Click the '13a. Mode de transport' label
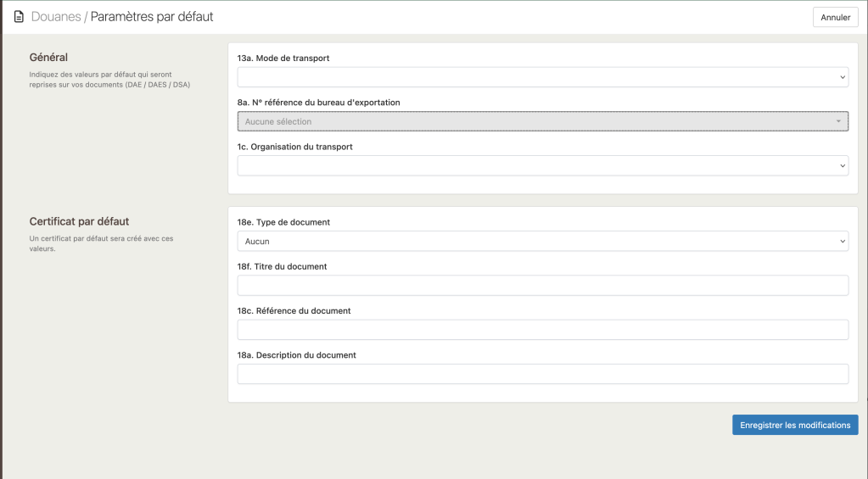The height and width of the screenshot is (479, 868). coord(283,58)
